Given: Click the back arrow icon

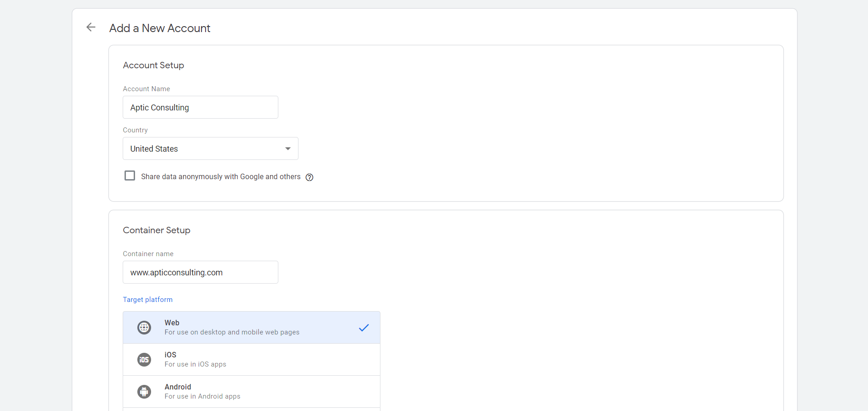Looking at the screenshot, I should 91,27.
